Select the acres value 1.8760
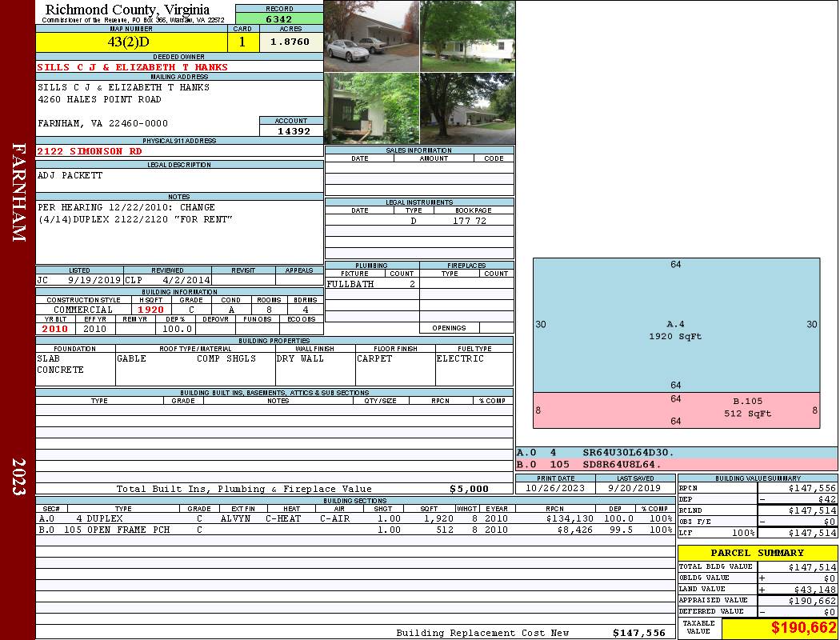The height and width of the screenshot is (640, 840). tap(290, 42)
